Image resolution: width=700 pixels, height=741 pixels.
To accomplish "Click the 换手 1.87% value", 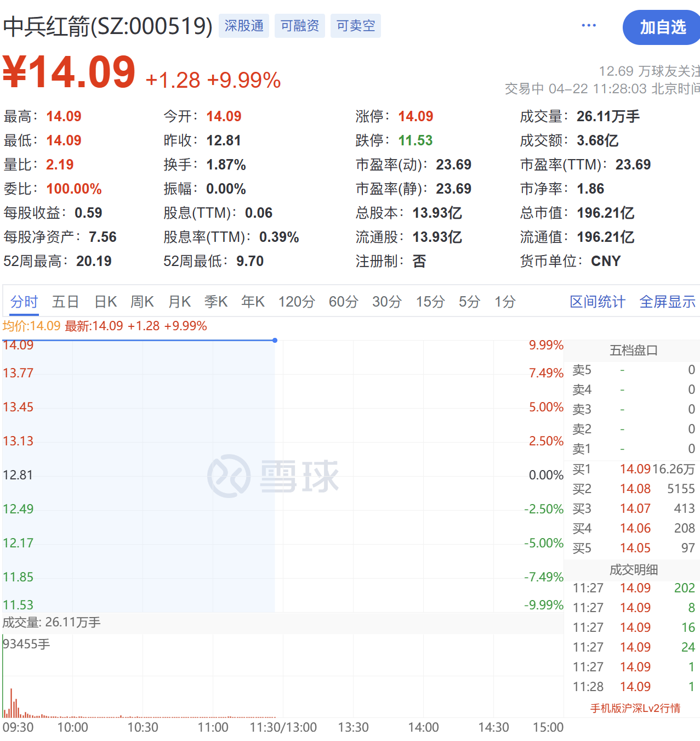I will 226,165.
